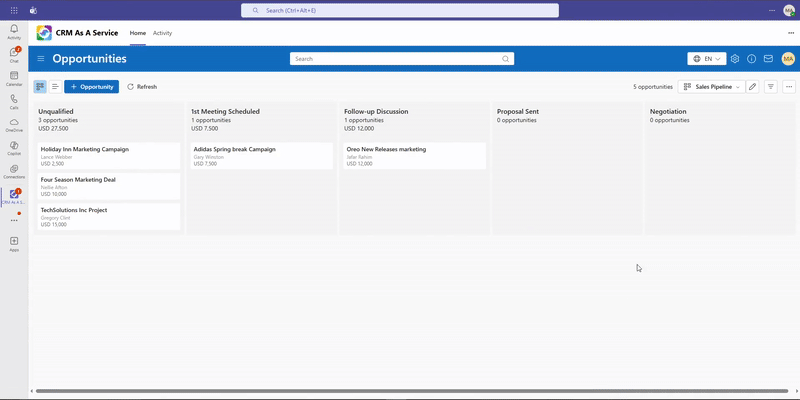This screenshot has height=400, width=800.
Task: Open the app tab more options ellipsis
Action: (x=791, y=33)
